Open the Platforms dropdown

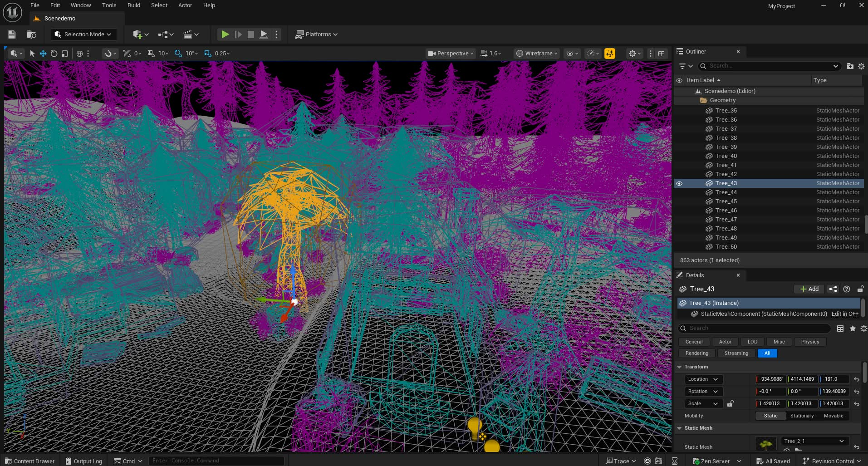point(316,34)
